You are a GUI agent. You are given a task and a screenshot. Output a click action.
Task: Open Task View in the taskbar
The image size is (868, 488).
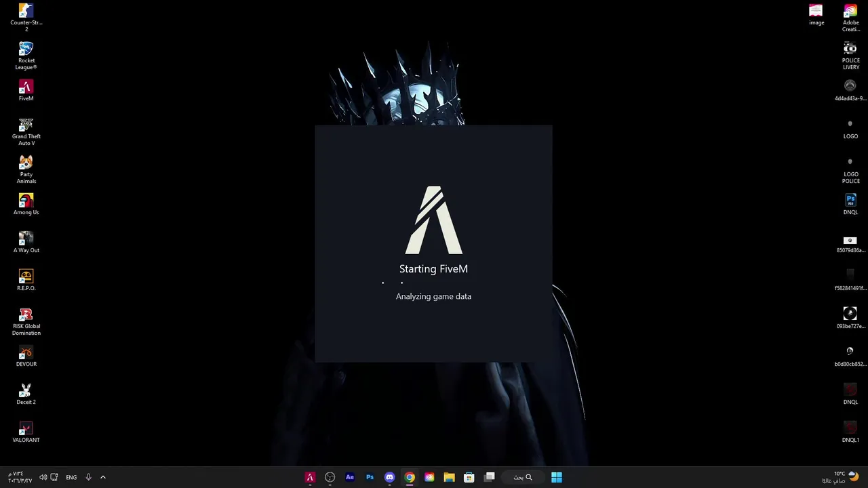(x=489, y=477)
